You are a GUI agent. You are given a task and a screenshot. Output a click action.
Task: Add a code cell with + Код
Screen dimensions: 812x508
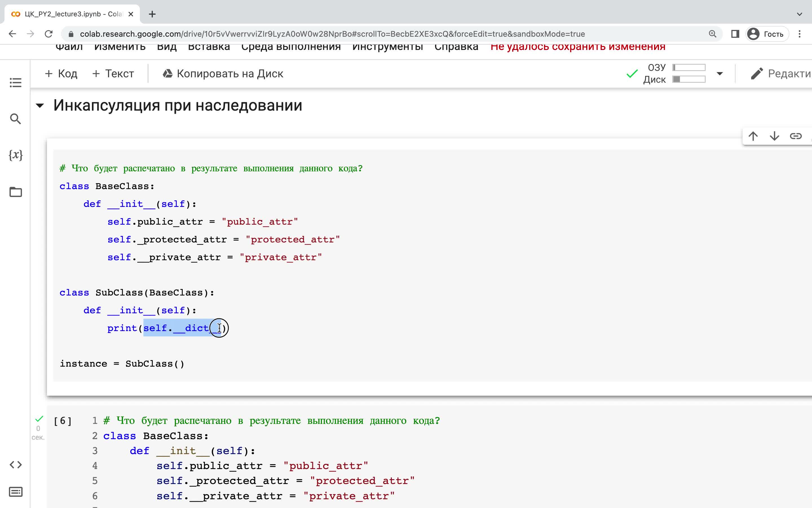click(61, 74)
